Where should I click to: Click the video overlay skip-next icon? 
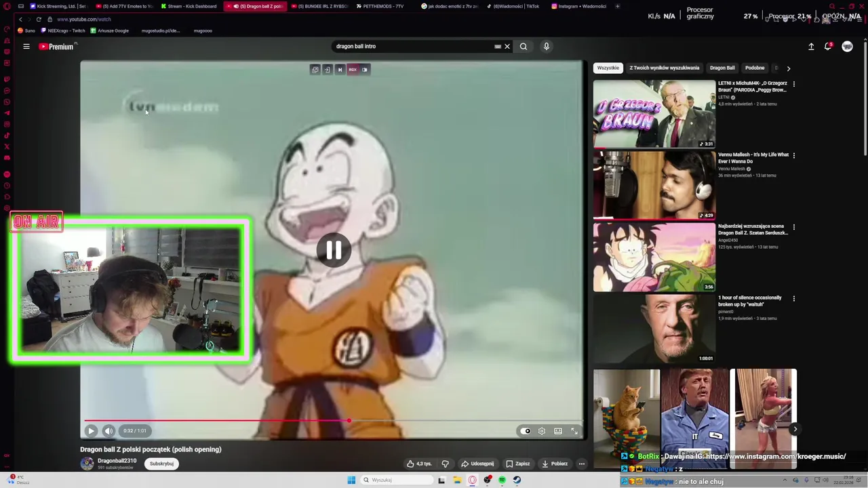(x=340, y=70)
